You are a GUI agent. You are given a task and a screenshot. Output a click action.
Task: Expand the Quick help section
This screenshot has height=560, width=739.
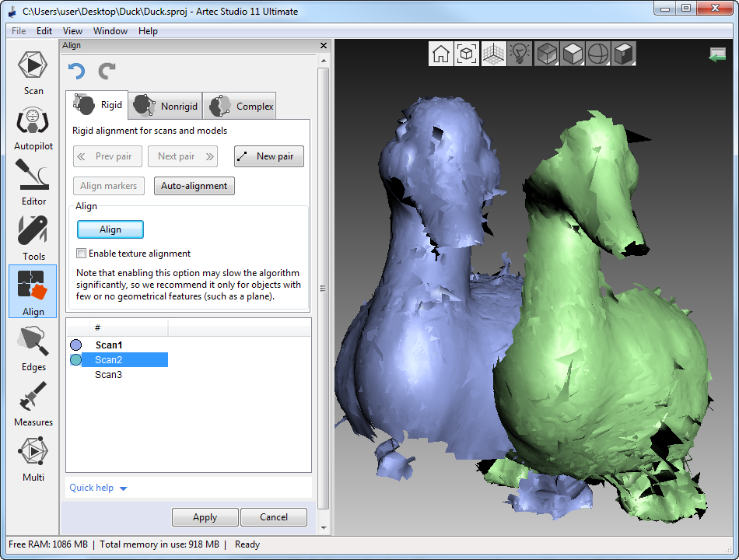(98, 488)
